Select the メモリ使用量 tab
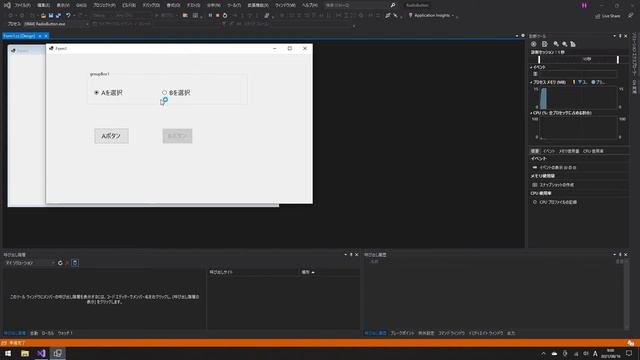Viewport: 640px width, 360px height. point(569,151)
